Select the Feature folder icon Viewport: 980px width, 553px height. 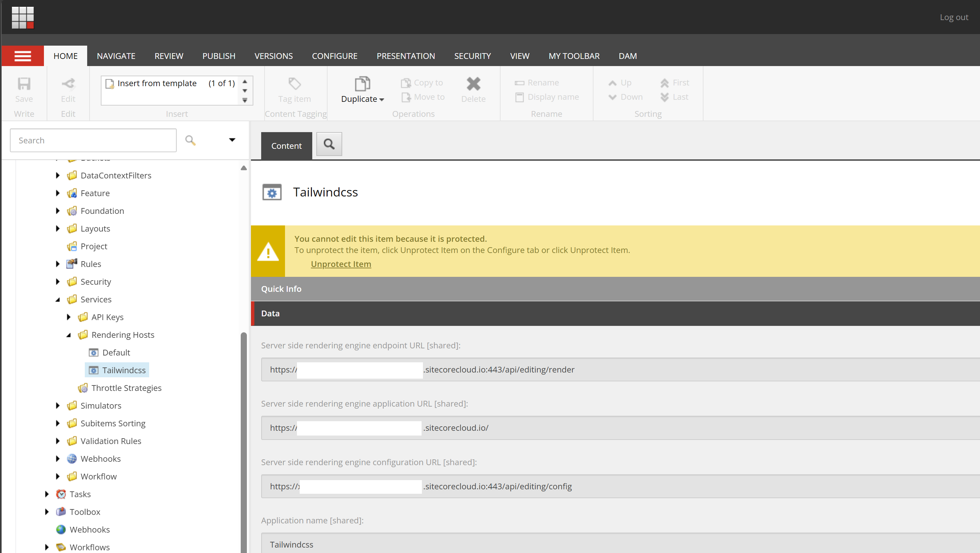pyautogui.click(x=72, y=193)
